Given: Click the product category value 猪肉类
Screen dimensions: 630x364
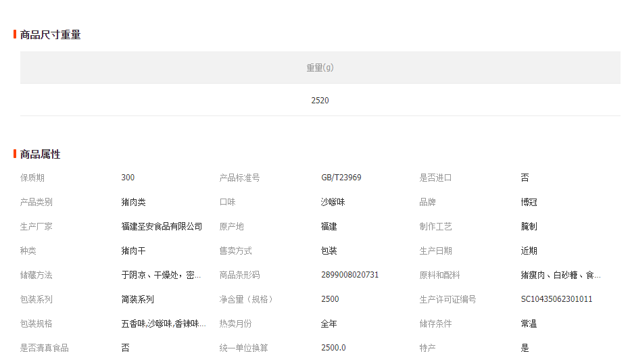Looking at the screenshot, I should 133,202.
